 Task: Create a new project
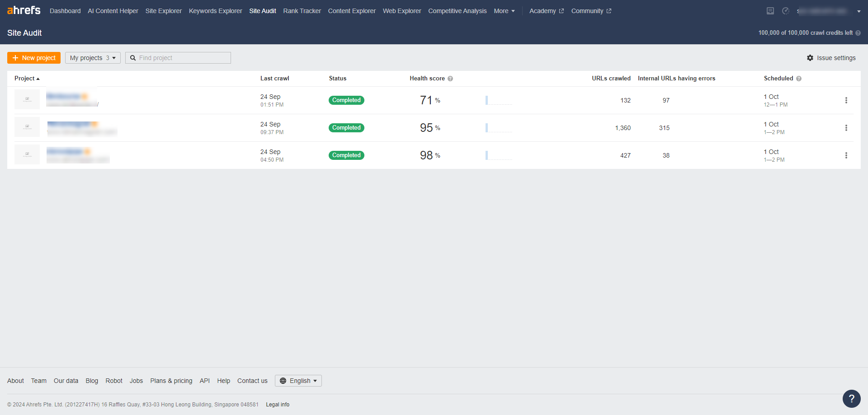[x=33, y=58]
